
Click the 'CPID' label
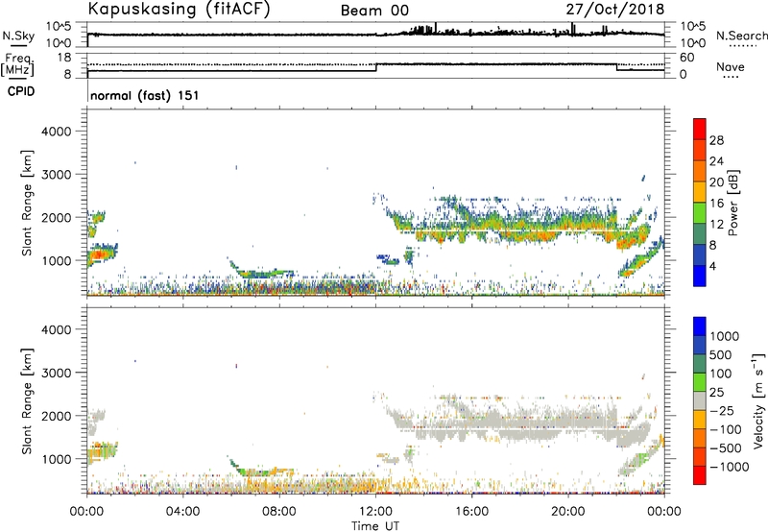click(21, 91)
